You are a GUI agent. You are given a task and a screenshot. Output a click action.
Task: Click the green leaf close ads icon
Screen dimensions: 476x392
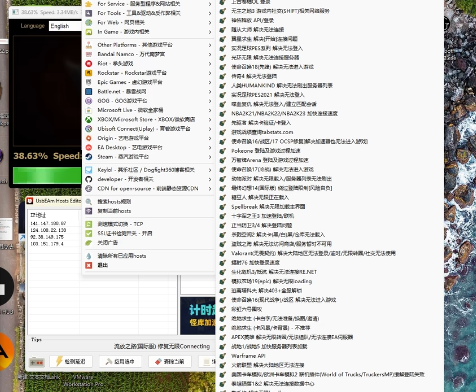(x=89, y=243)
